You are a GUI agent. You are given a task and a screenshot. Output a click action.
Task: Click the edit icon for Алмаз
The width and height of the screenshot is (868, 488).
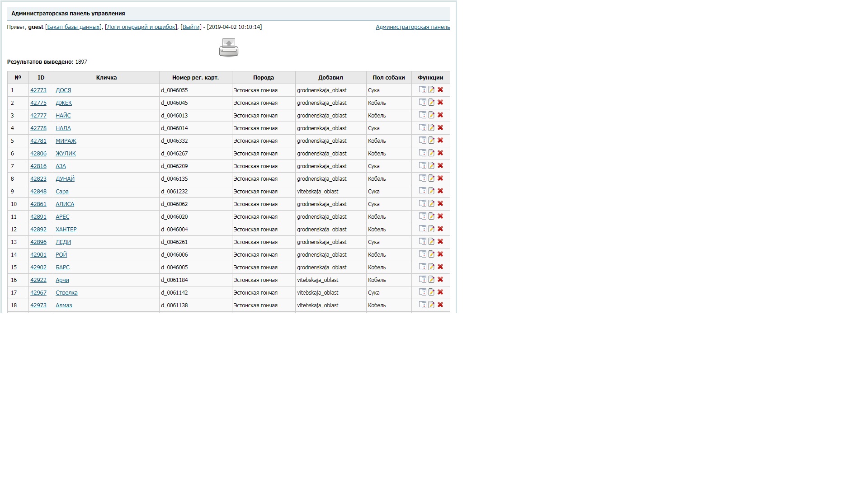click(x=431, y=305)
